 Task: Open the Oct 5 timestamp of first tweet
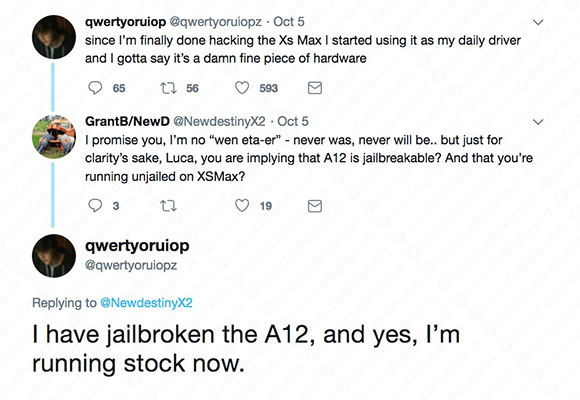[x=289, y=21]
